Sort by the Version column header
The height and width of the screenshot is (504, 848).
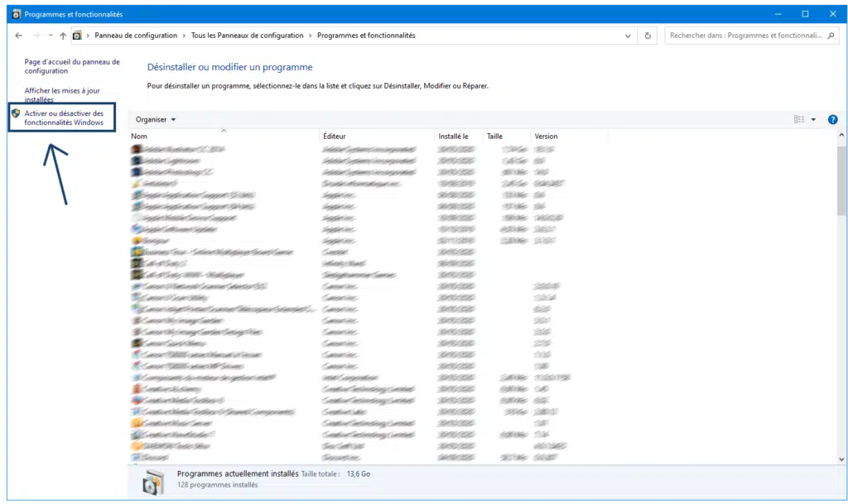click(x=570, y=136)
